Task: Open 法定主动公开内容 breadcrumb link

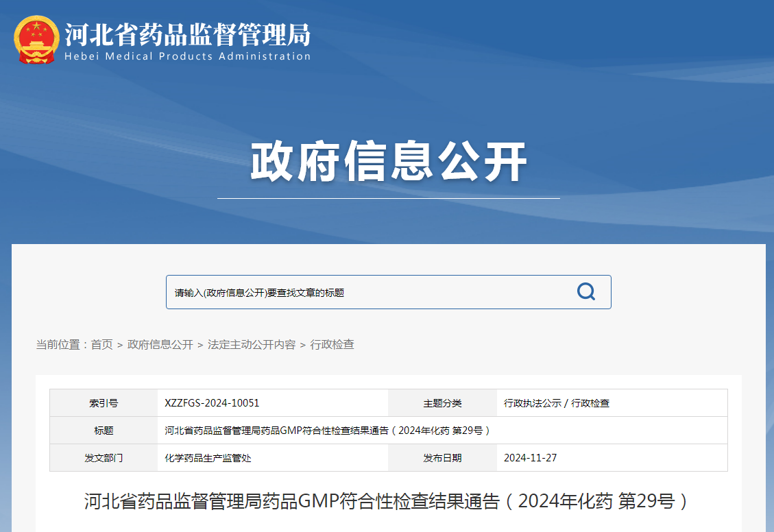Action: (251, 344)
